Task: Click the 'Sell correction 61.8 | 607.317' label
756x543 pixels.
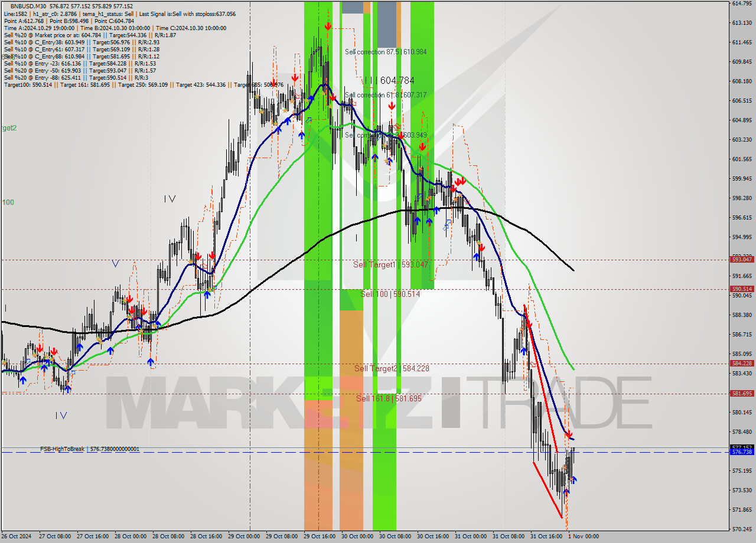Action: click(386, 95)
